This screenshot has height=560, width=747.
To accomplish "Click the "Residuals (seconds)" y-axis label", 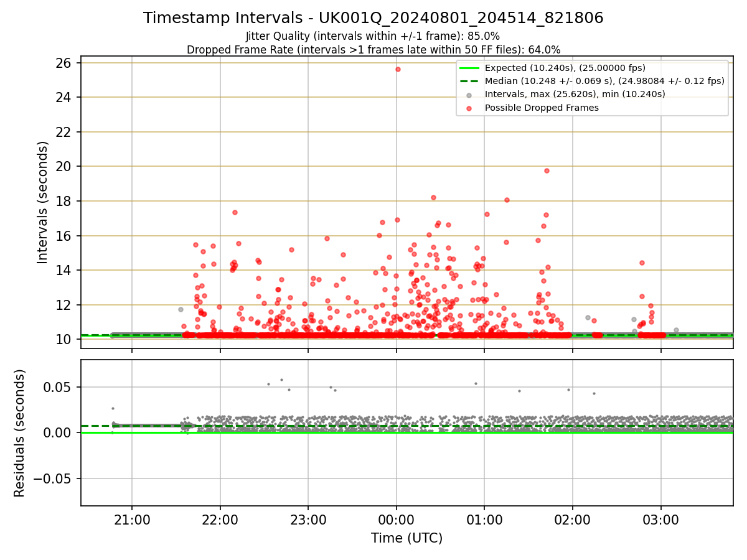I will click(x=20, y=433).
